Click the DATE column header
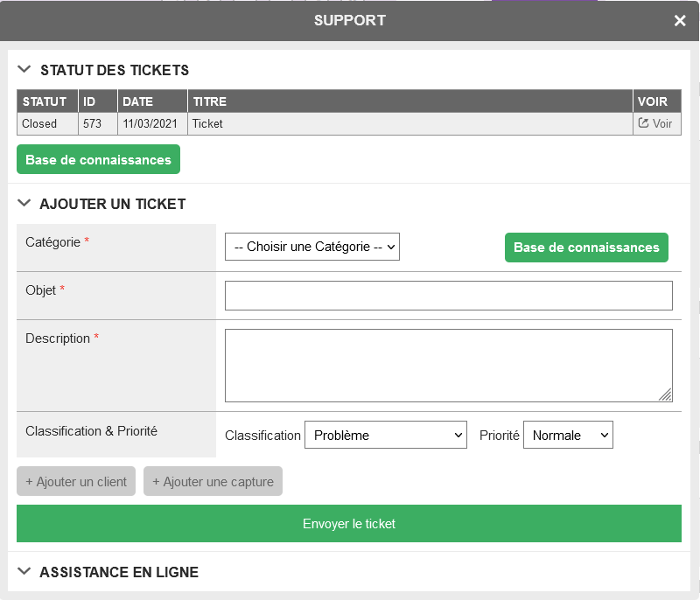This screenshot has height=600, width=700. tap(152, 101)
